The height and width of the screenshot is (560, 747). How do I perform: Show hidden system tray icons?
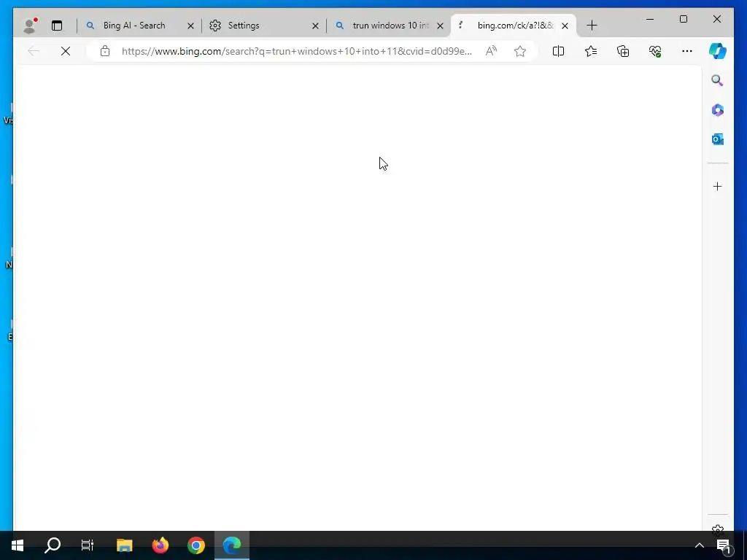click(700, 545)
